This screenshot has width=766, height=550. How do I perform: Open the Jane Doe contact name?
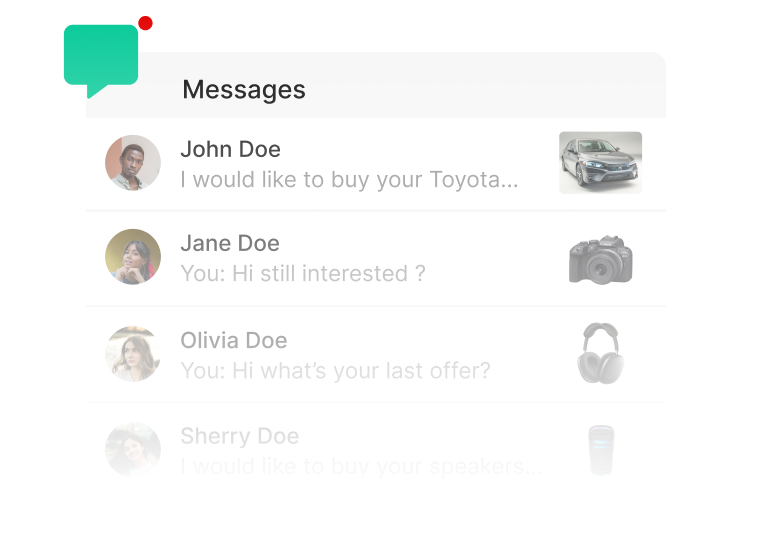(x=230, y=243)
